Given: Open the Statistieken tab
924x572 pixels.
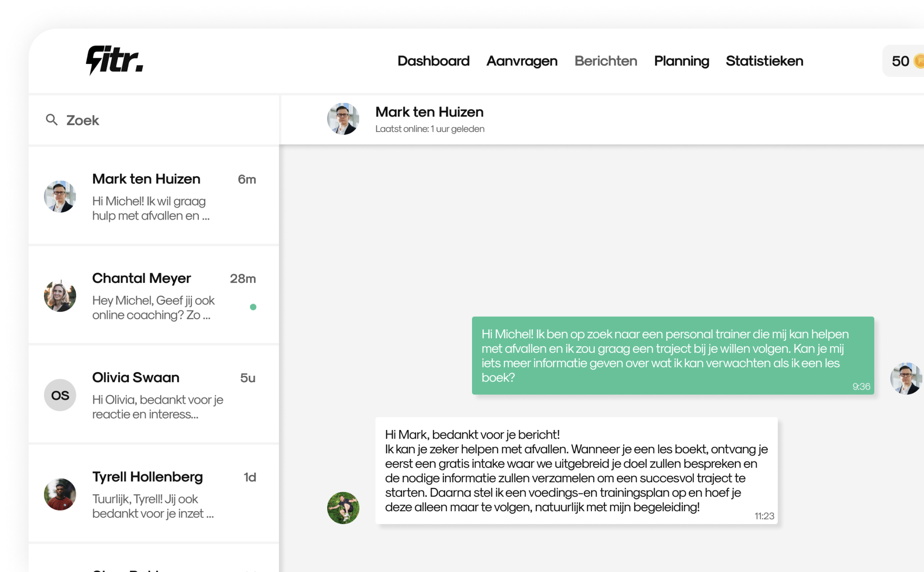Looking at the screenshot, I should tap(764, 61).
